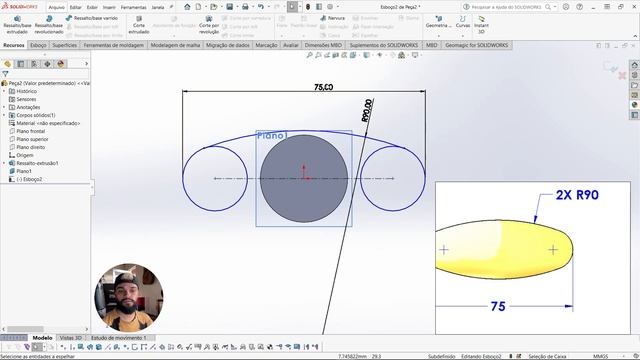The image size is (640, 360).
Task: Open the Exibir menu
Action: [92, 7]
